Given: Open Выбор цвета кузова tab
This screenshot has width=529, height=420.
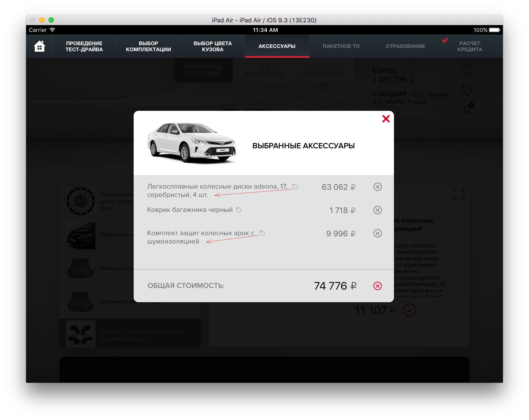Looking at the screenshot, I should [x=213, y=46].
